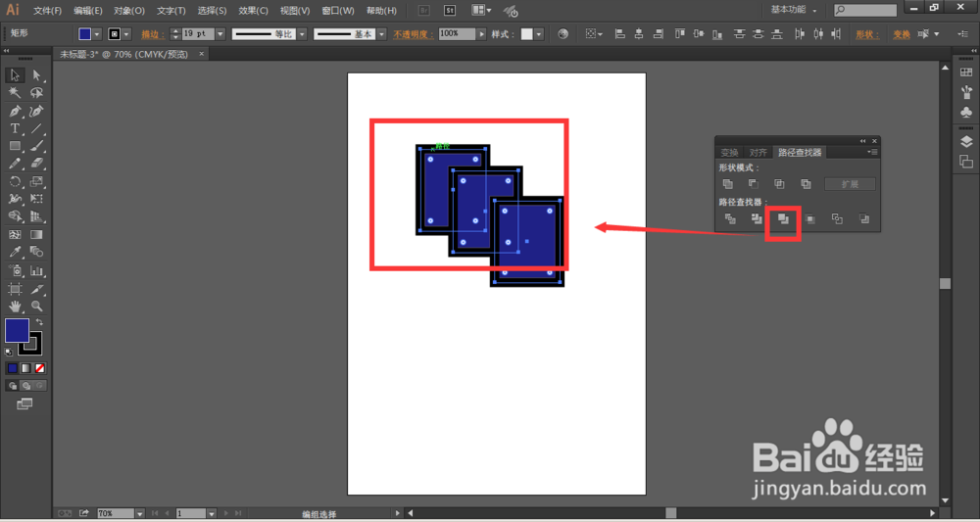Select the Gradient tool

click(x=37, y=235)
